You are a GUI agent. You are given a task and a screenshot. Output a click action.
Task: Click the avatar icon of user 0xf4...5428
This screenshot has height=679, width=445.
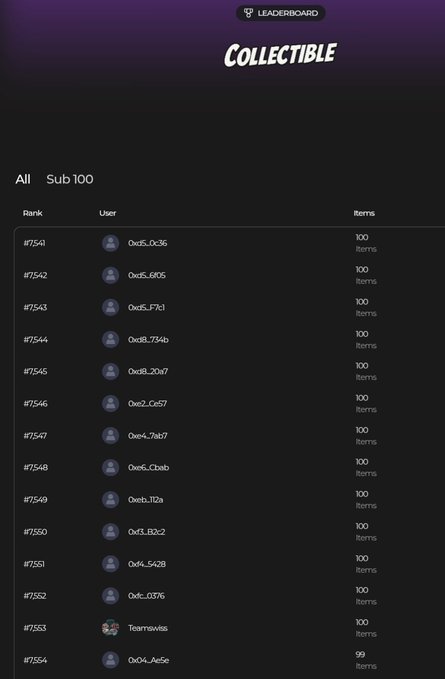point(110,564)
